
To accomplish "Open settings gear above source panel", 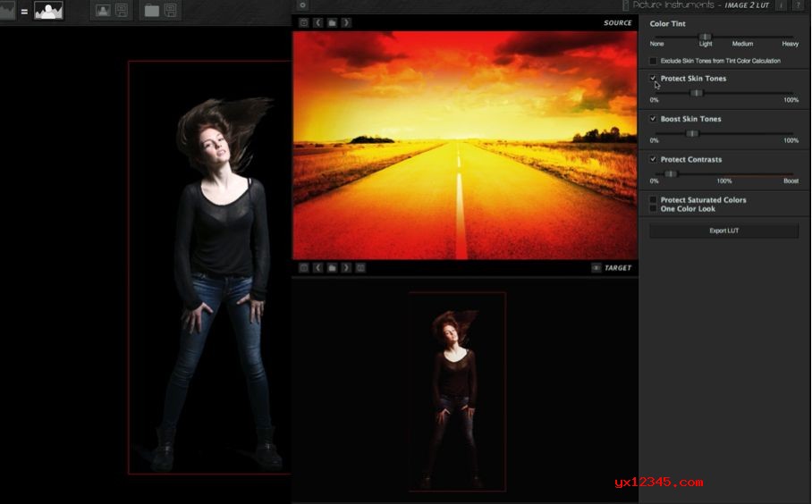I will [302, 5].
